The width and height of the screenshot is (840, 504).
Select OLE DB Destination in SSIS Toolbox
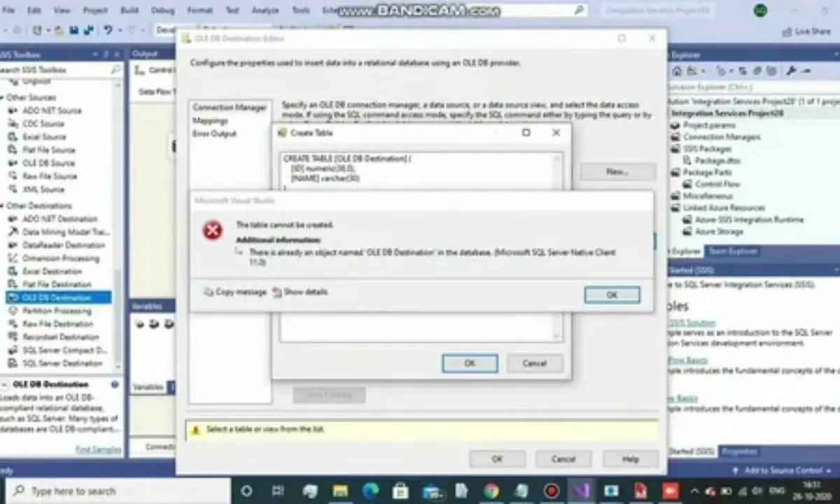[x=56, y=297]
